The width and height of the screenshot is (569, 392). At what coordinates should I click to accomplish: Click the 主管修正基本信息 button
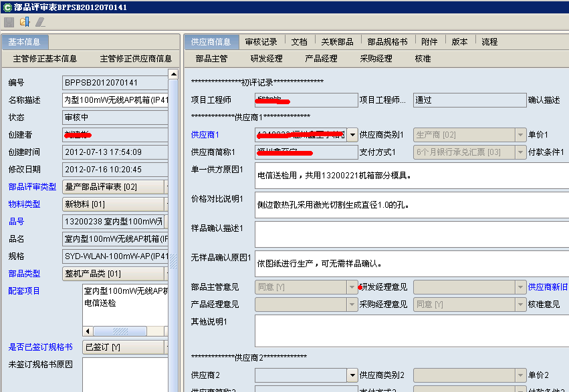click(45, 59)
